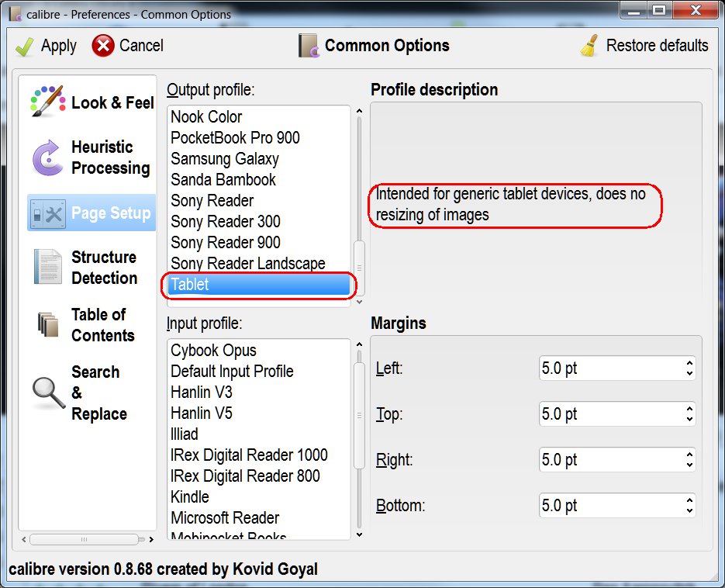Select Samsung Galaxy output profile
The width and height of the screenshot is (725, 588).
tap(259, 159)
